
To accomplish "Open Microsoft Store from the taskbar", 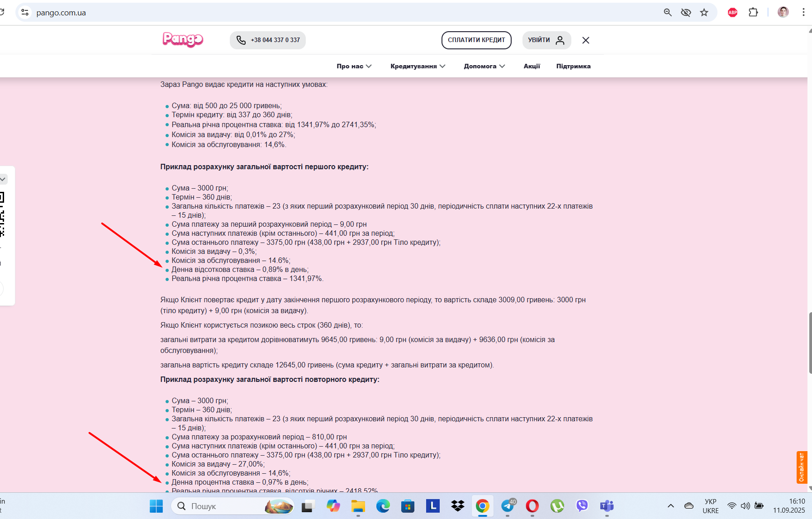I will (408, 506).
